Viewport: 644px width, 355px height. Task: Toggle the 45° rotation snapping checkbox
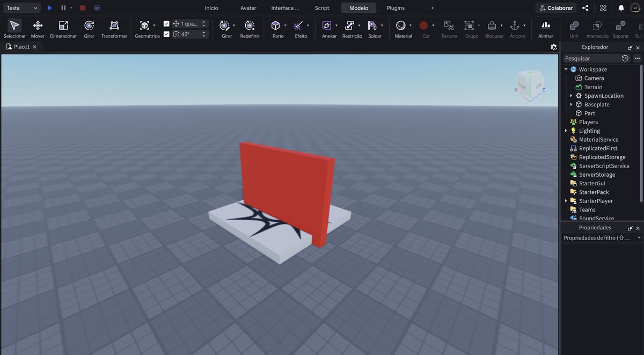[x=166, y=34]
